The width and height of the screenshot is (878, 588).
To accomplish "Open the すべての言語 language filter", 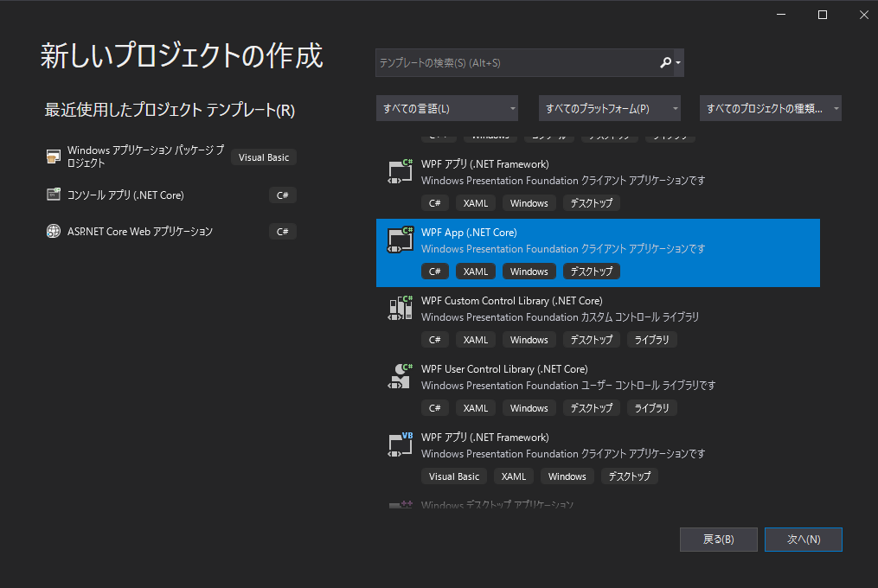I will [x=447, y=108].
